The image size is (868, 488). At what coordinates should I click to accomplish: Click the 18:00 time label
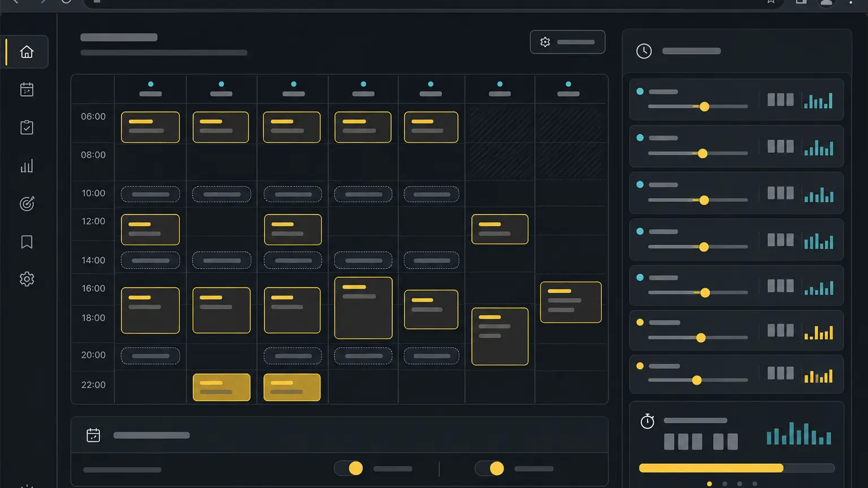(x=93, y=318)
